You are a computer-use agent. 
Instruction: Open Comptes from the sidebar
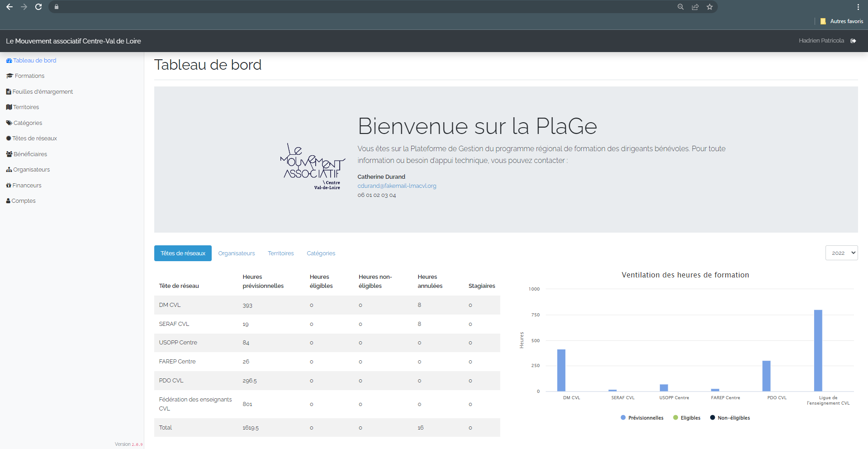[x=24, y=201]
